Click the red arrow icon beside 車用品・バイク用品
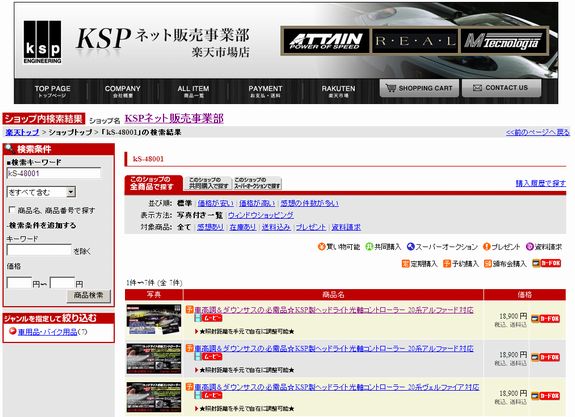The image size is (575, 417). pyautogui.click(x=13, y=331)
